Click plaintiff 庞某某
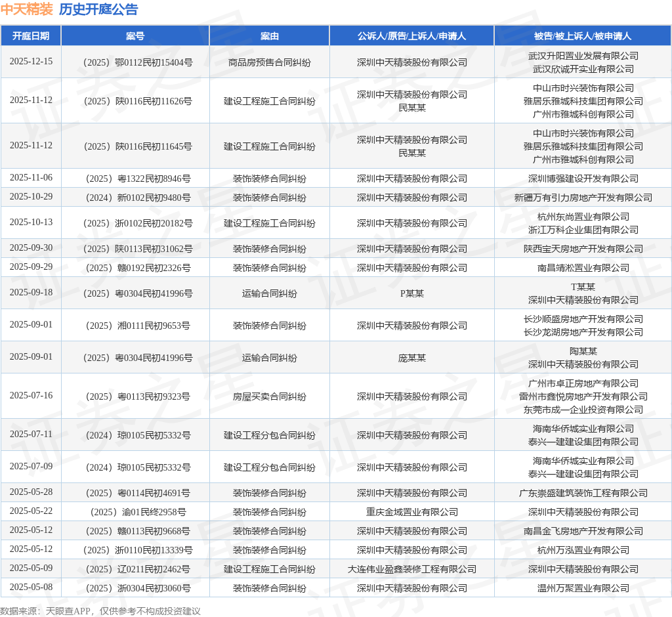672x617 pixels. pos(412,358)
